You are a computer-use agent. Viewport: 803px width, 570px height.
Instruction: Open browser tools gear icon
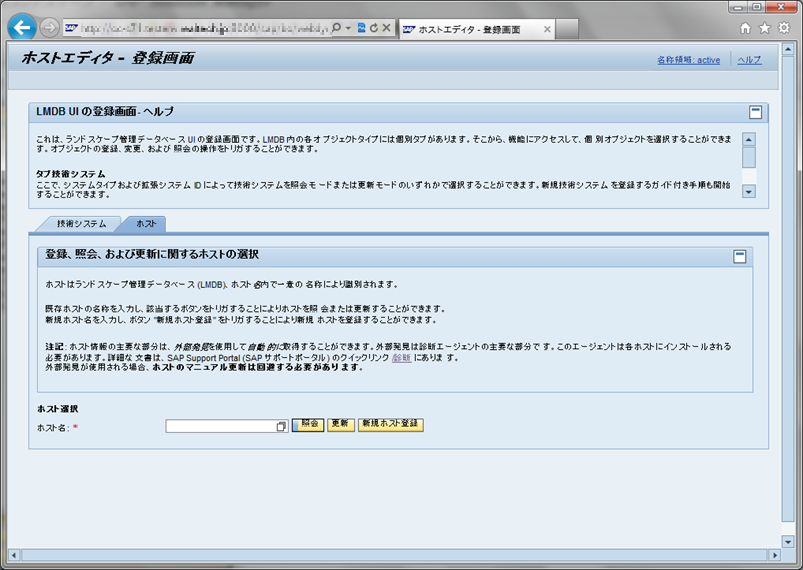tap(784, 28)
